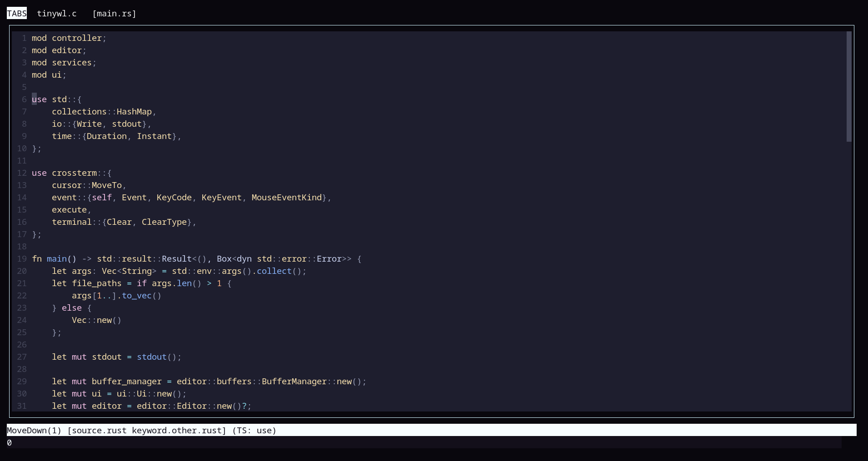Click the MoveTo identifier
Viewport: 868px width, 461px height.
[107, 185]
